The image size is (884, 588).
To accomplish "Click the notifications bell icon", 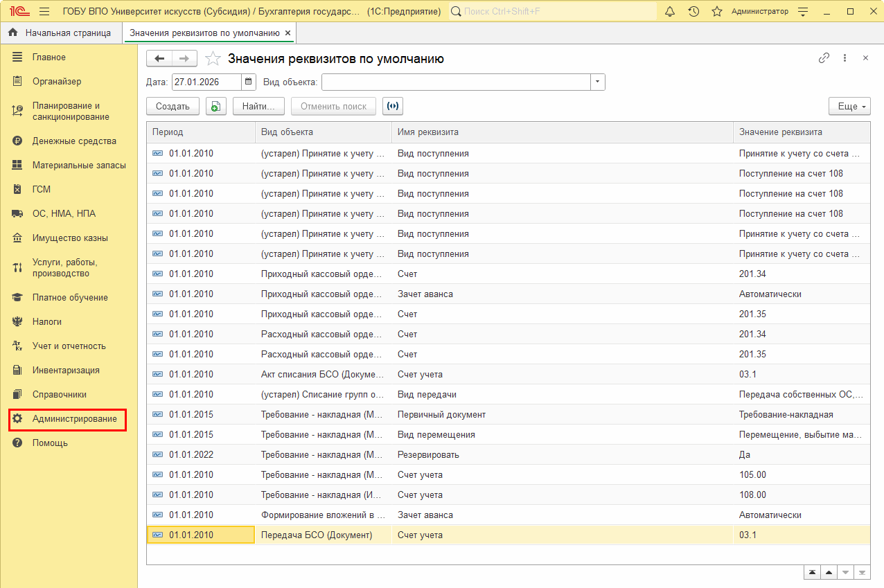I will coord(670,12).
